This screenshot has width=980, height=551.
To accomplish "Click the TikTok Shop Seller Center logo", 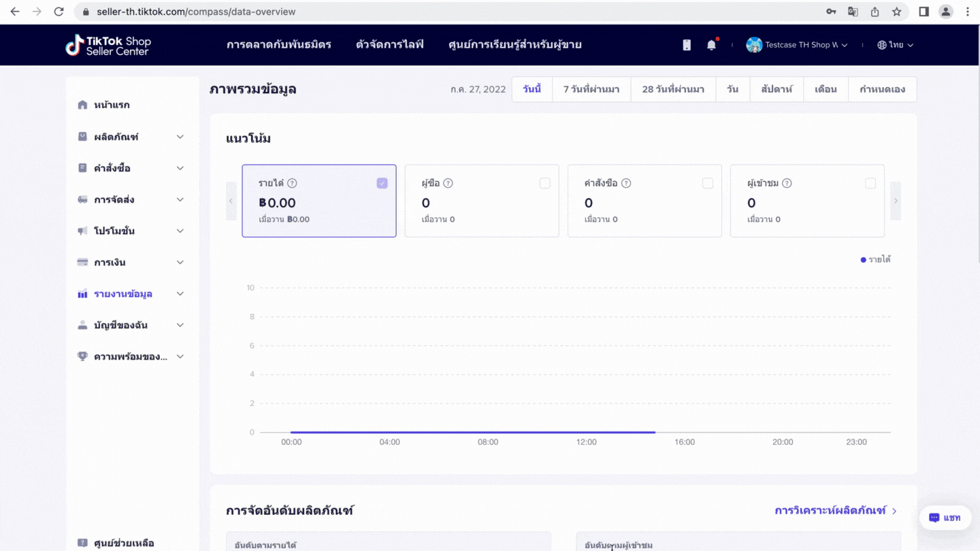I will [108, 45].
